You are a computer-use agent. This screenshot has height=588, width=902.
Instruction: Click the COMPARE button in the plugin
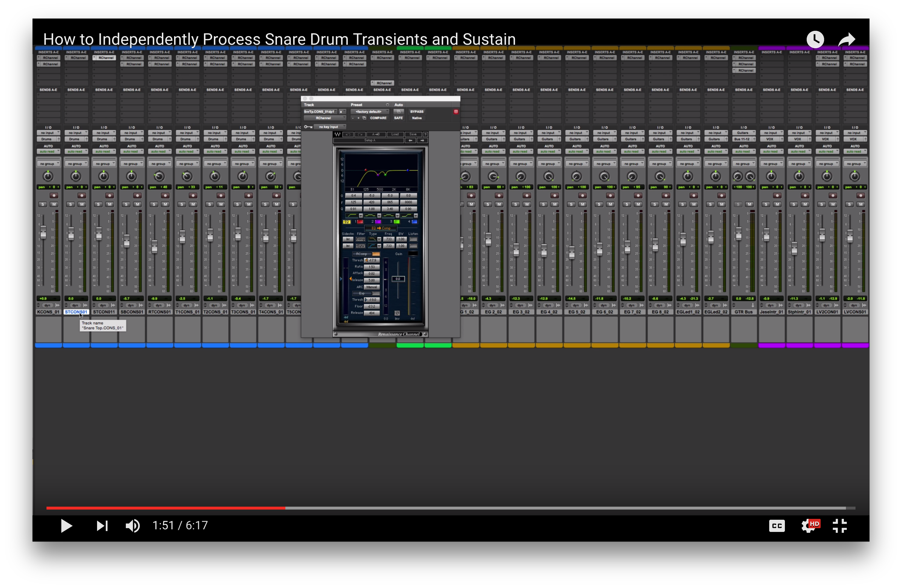tap(379, 118)
